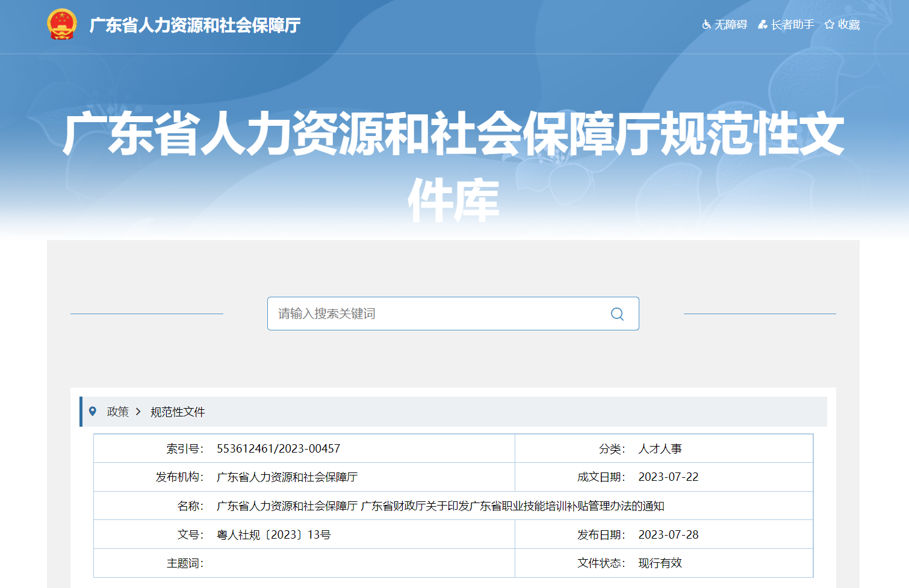Click 成文日期 value 2023-07-22

point(668,477)
